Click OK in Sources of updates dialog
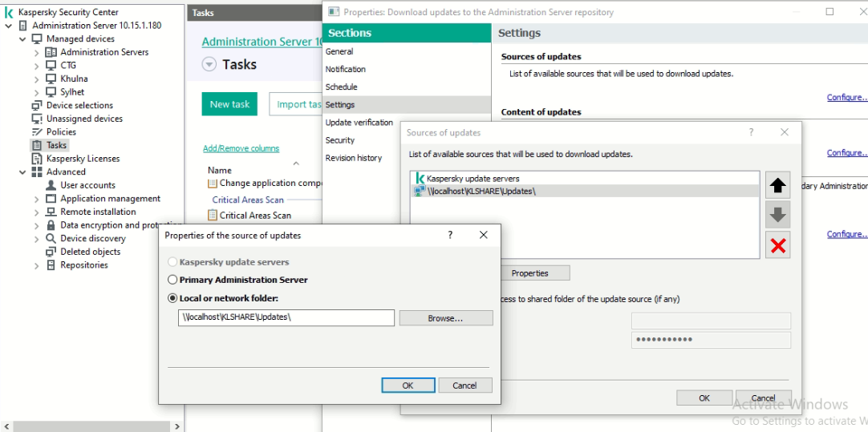 704,398
